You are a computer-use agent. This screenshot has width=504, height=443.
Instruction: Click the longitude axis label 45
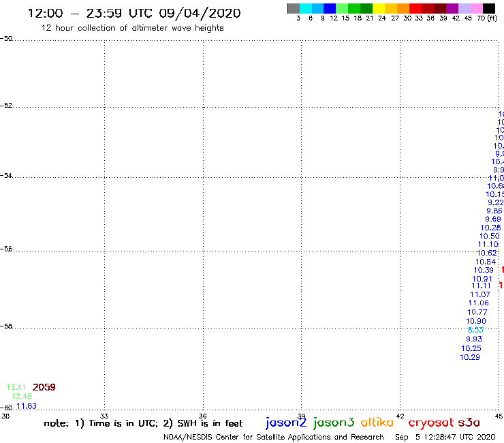[x=499, y=416]
